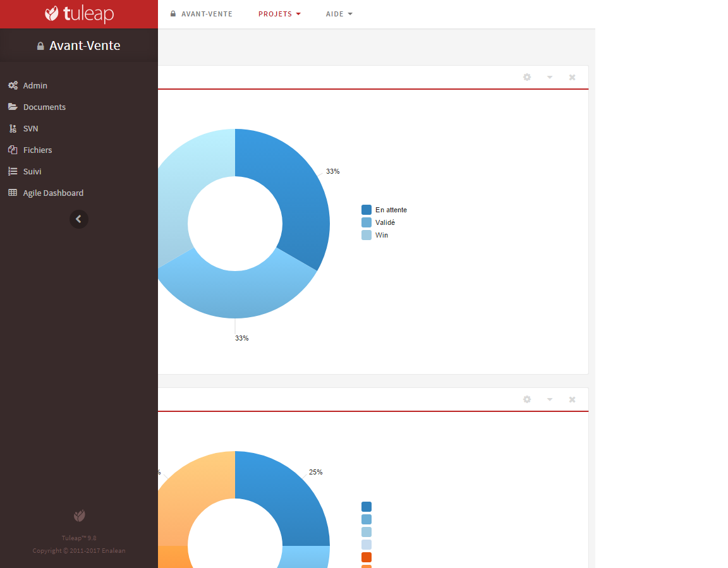Screen dimensions: 728x568
Task: Close the first chart widget
Action: pos(572,77)
